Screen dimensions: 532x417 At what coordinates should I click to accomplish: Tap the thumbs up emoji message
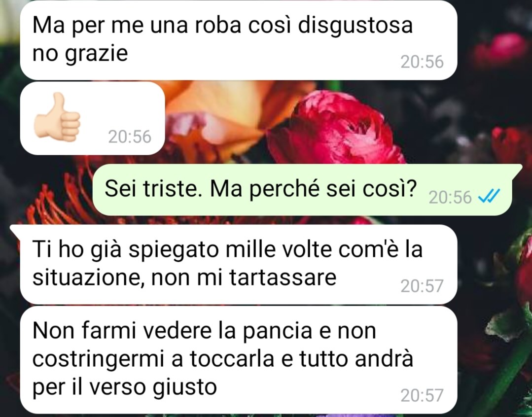click(x=92, y=118)
